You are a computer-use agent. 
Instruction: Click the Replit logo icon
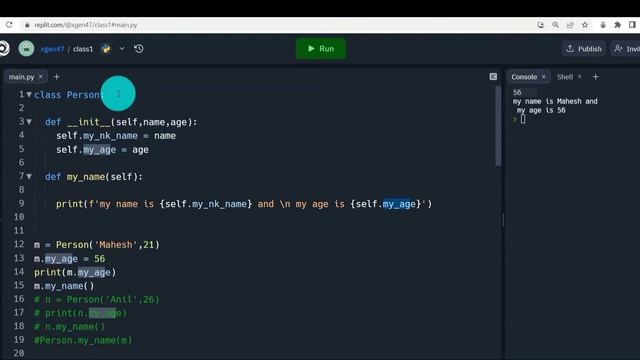(4, 49)
